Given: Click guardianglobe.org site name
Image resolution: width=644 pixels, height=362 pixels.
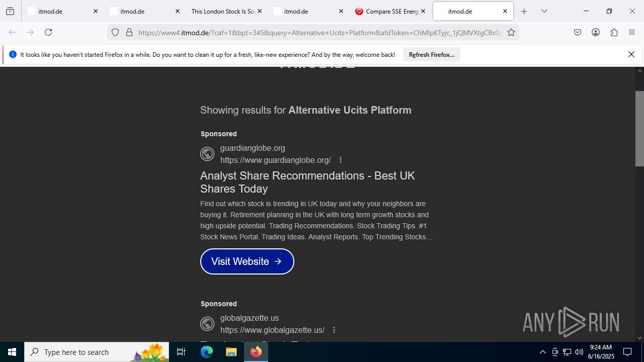Looking at the screenshot, I should tap(253, 148).
